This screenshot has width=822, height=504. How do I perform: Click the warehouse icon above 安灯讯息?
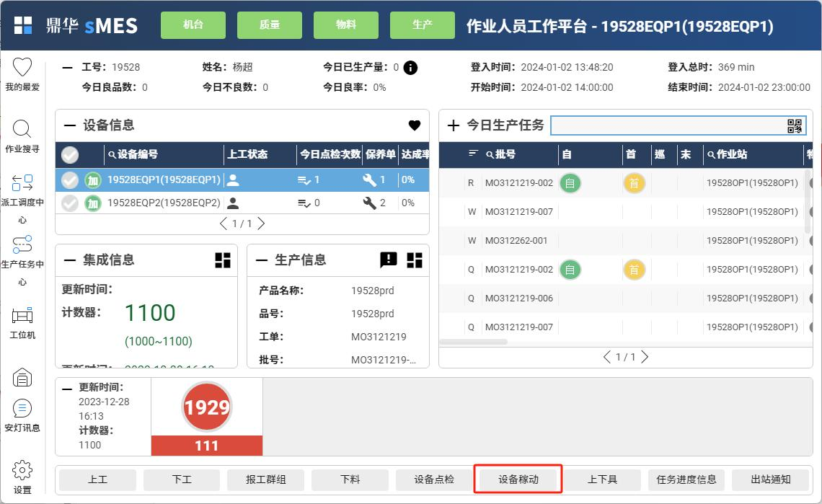point(22,377)
